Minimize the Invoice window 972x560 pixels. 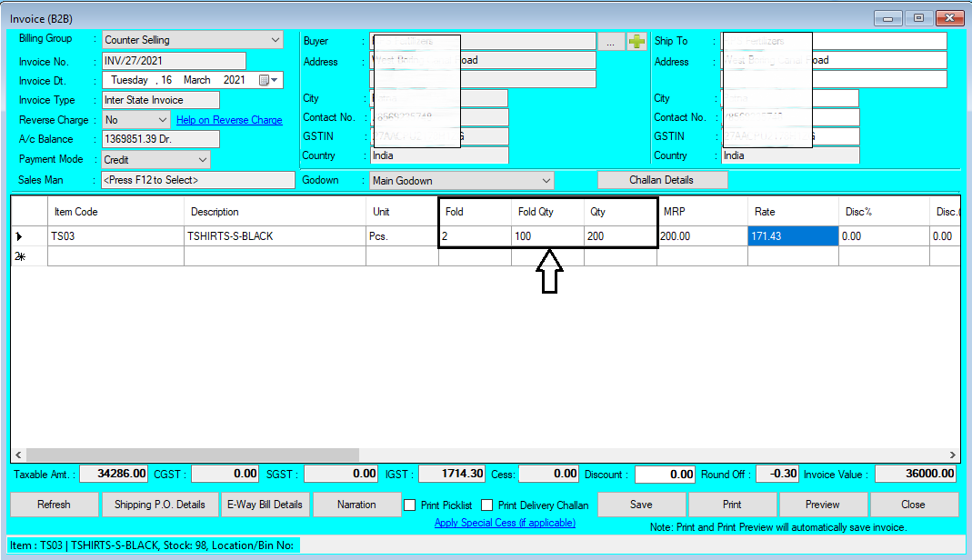pyautogui.click(x=887, y=17)
